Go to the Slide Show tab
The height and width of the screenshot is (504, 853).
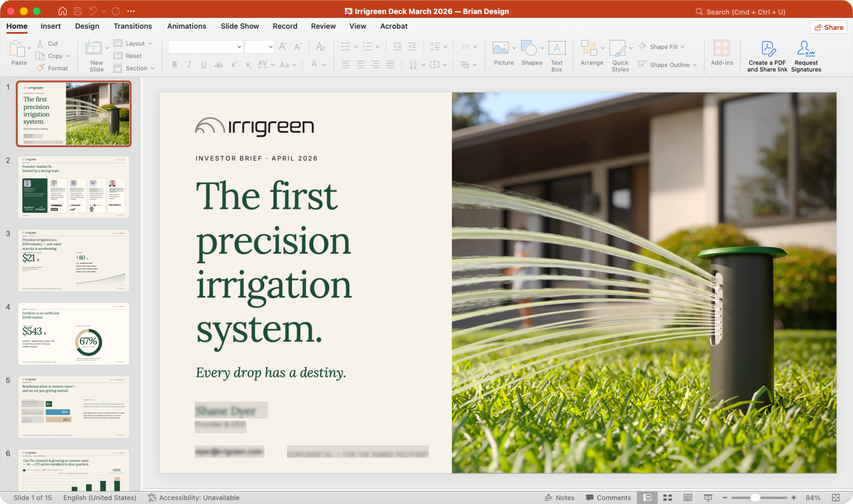point(240,26)
